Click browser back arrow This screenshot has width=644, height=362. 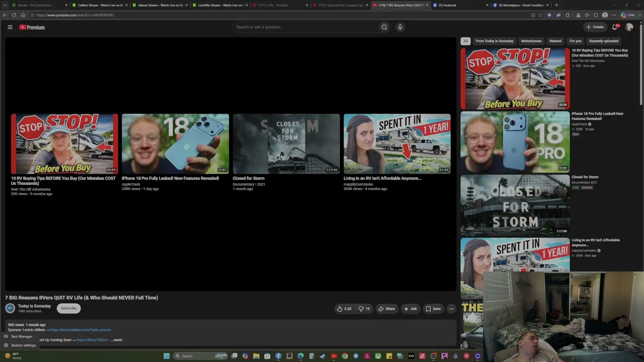coord(5,15)
